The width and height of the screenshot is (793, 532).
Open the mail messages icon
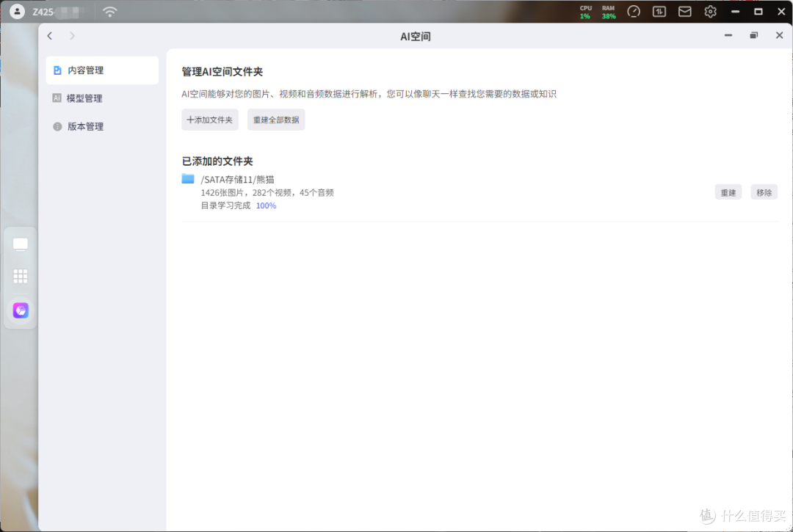coord(685,12)
